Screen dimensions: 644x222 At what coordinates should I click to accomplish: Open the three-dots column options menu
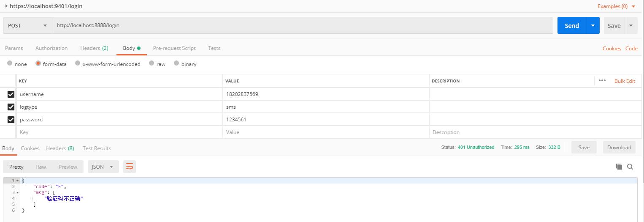(602, 81)
